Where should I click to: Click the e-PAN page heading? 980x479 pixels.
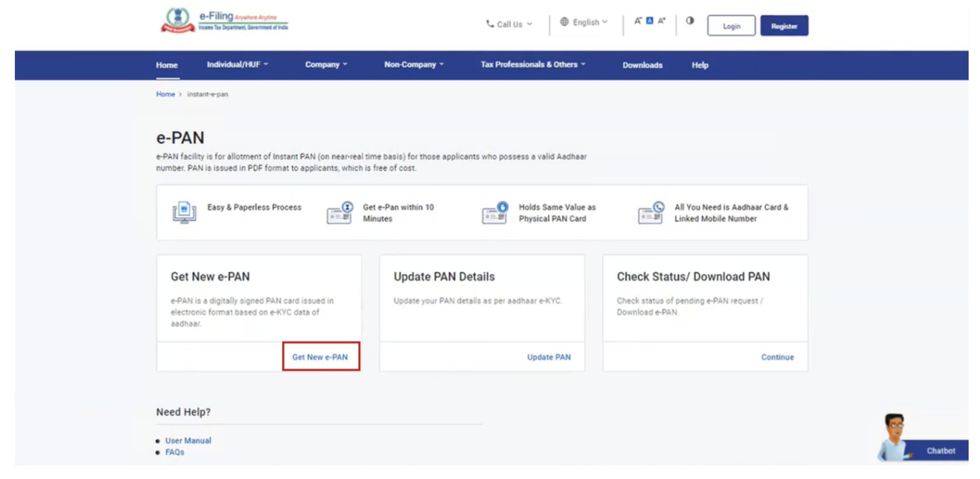point(180,138)
